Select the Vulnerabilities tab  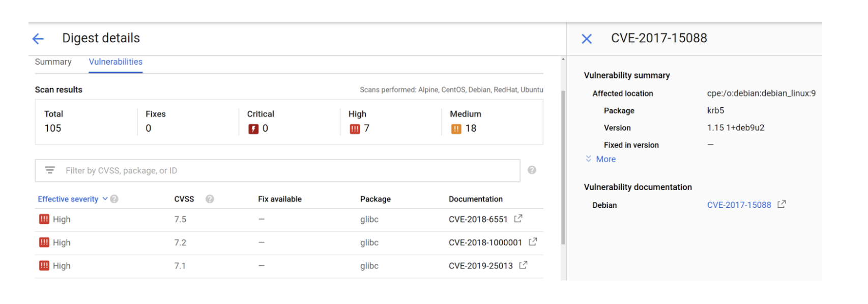(x=115, y=62)
